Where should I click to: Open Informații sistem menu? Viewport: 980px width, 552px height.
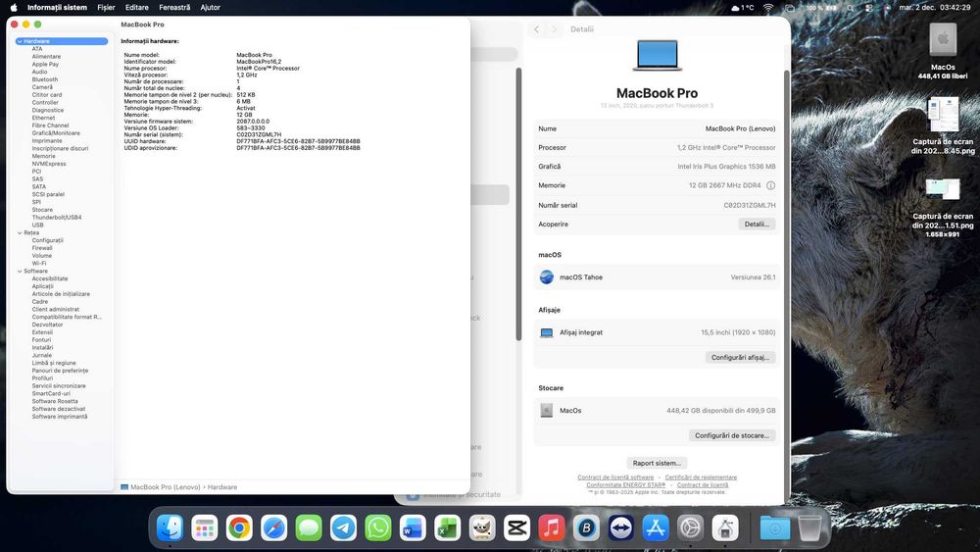(x=57, y=8)
